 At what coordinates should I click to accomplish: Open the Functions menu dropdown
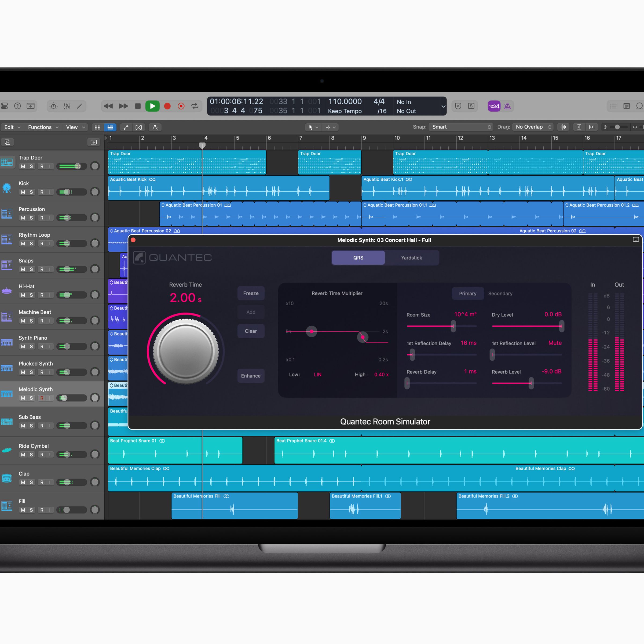click(x=43, y=127)
